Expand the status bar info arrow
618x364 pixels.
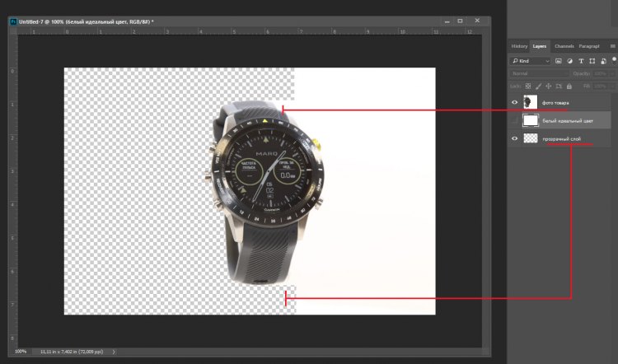[114, 352]
